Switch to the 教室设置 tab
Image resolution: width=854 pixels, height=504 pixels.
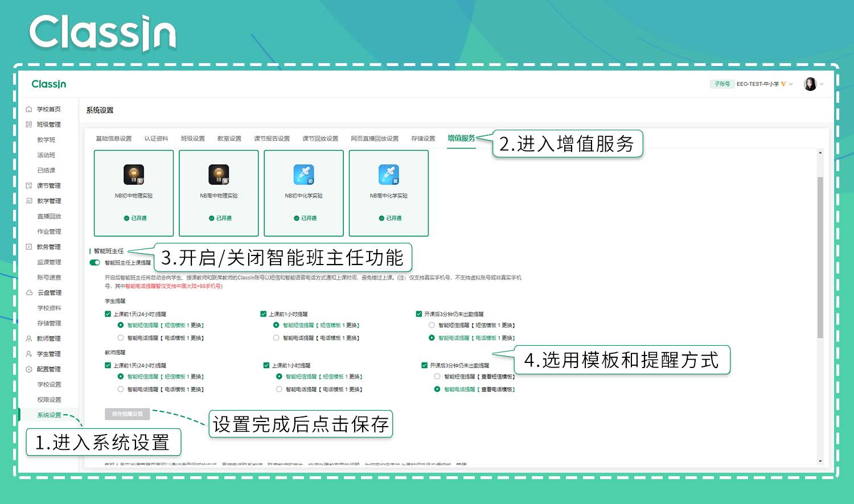pyautogui.click(x=229, y=139)
